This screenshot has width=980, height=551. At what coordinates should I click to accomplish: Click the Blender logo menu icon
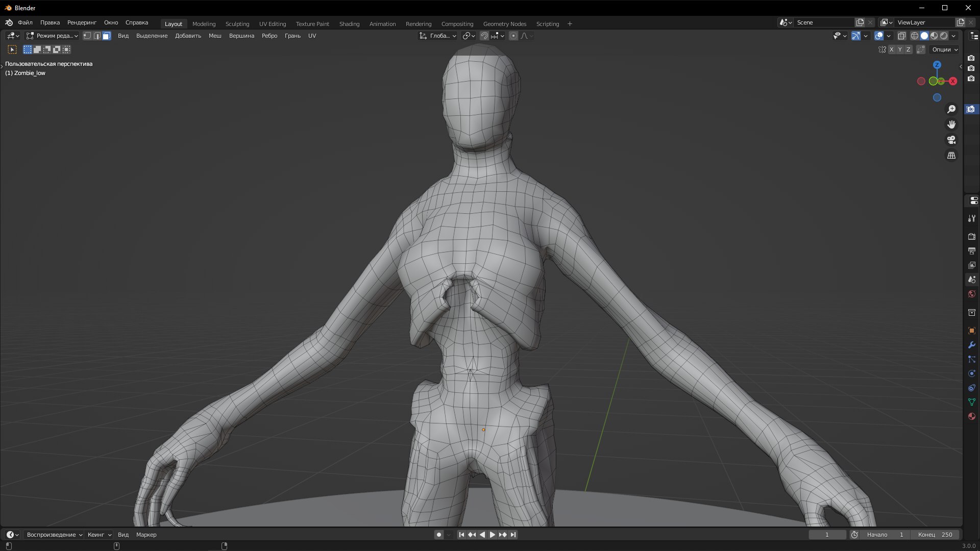(9, 22)
